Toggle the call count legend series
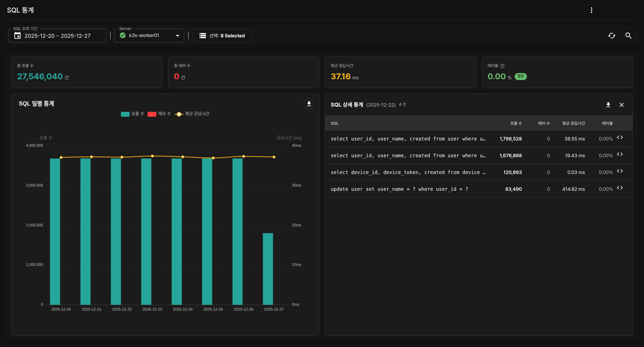Image resolution: width=644 pixels, height=347 pixels. click(133, 114)
